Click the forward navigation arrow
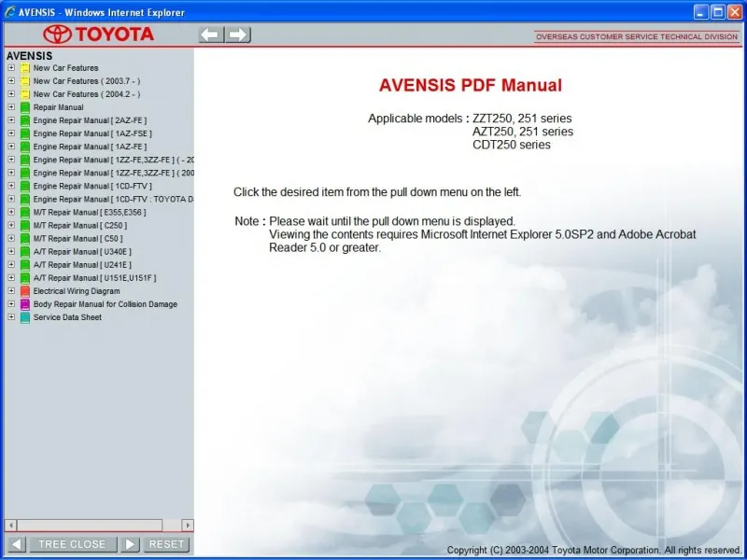 coord(239,34)
